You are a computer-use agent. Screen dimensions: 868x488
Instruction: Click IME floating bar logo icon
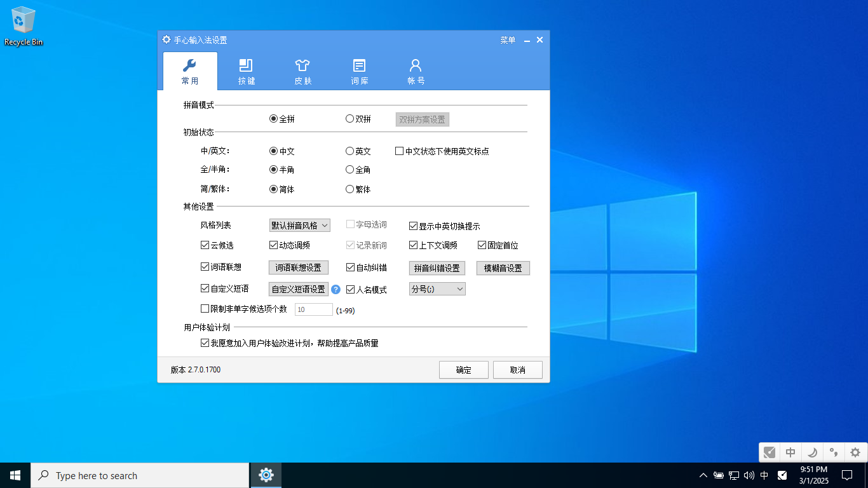click(x=770, y=452)
